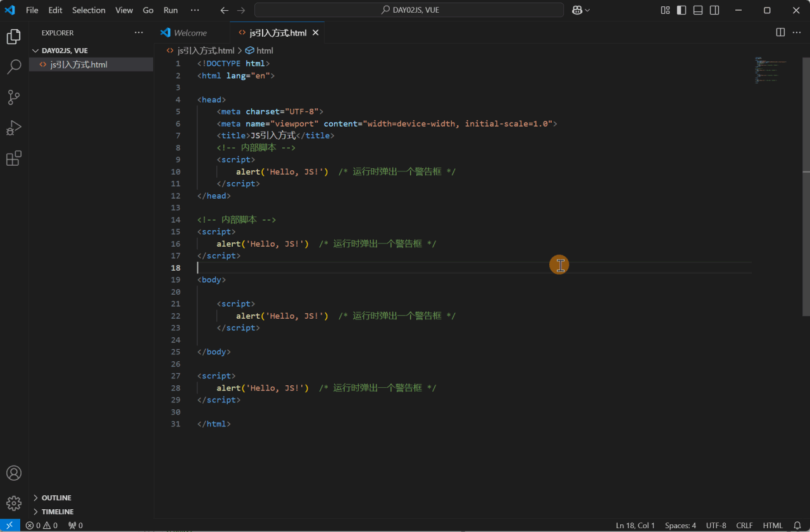The width and height of the screenshot is (810, 532).
Task: Open the Accounts menu icon
Action: [14, 473]
